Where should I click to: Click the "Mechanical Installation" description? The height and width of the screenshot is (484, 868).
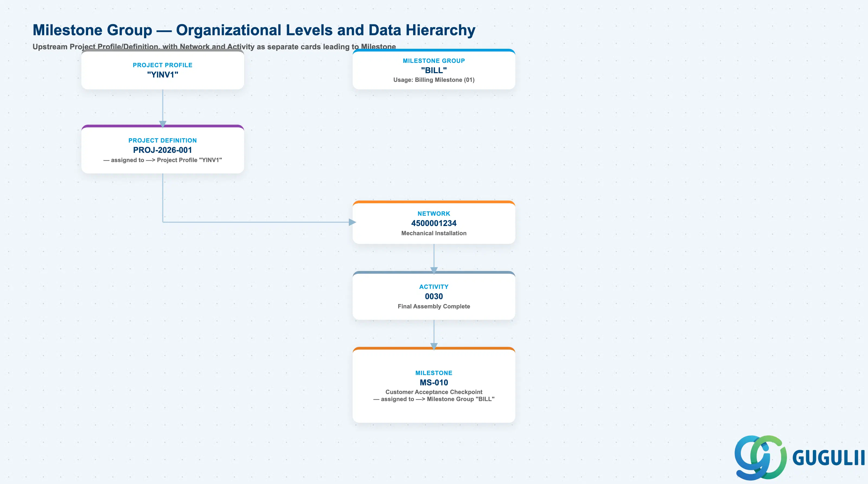pos(434,233)
